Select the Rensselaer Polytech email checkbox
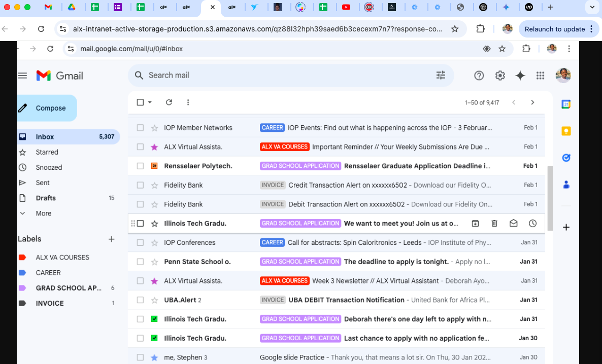Viewport: 602px width, 364px height. tap(141, 166)
